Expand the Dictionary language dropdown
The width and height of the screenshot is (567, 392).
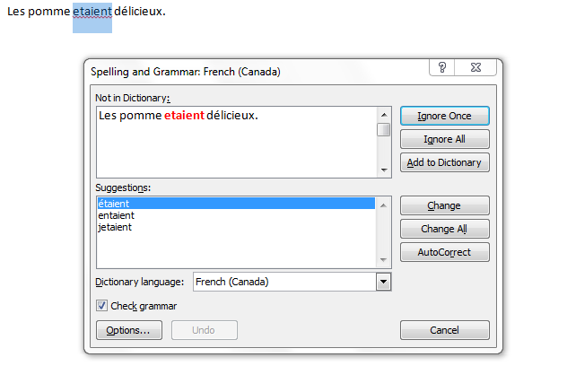tap(384, 282)
